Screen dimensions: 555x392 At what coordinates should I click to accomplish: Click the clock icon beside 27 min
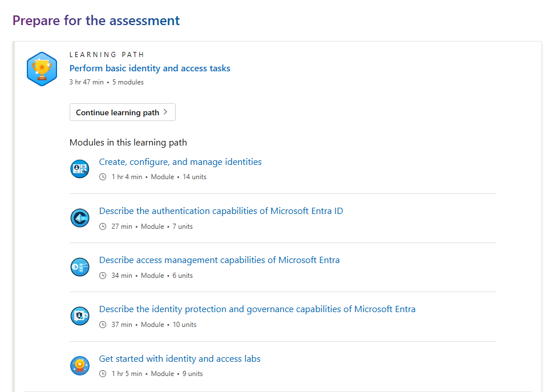(103, 227)
